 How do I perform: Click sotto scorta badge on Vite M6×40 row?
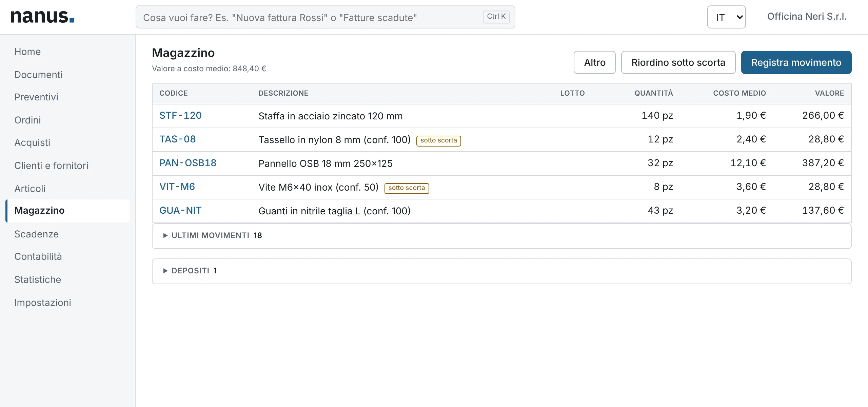407,188
